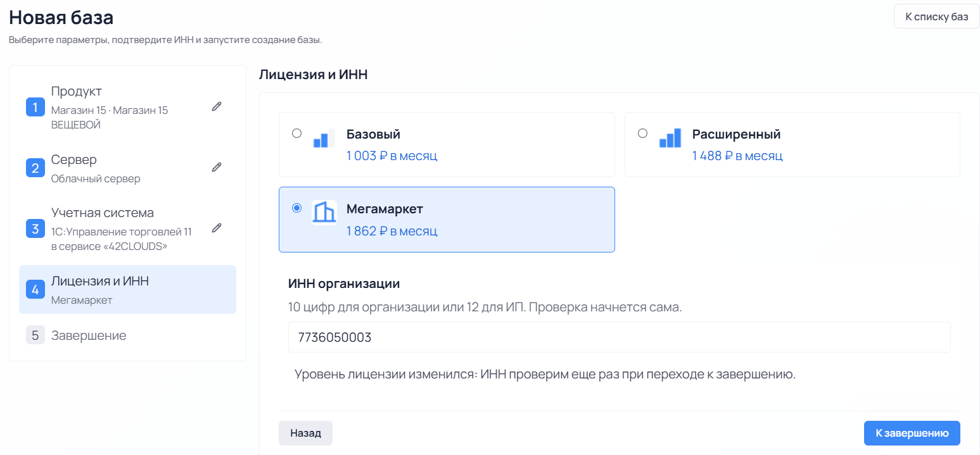This screenshot has width=980, height=455.
Task: Click step number 5 badge
Action: click(x=35, y=335)
